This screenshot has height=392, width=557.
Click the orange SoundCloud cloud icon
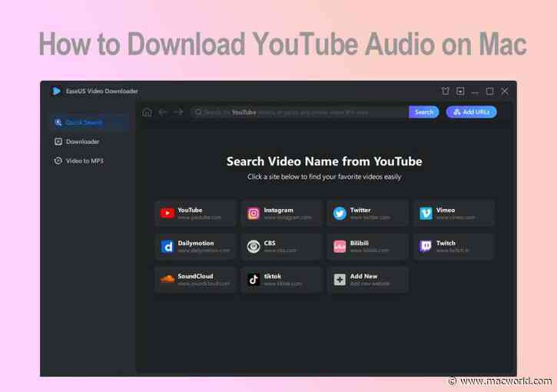click(x=167, y=279)
